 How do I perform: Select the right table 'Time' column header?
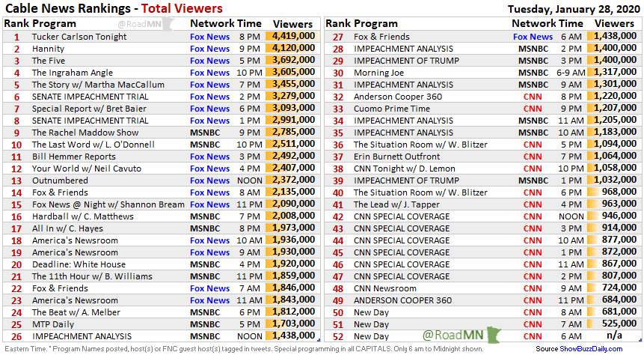coord(570,23)
